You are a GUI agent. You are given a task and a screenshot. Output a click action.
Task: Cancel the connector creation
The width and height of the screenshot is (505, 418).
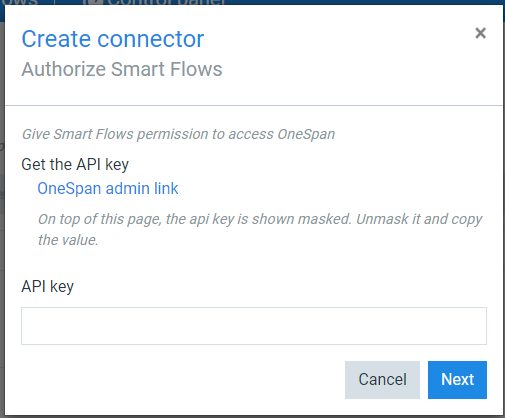coord(382,380)
